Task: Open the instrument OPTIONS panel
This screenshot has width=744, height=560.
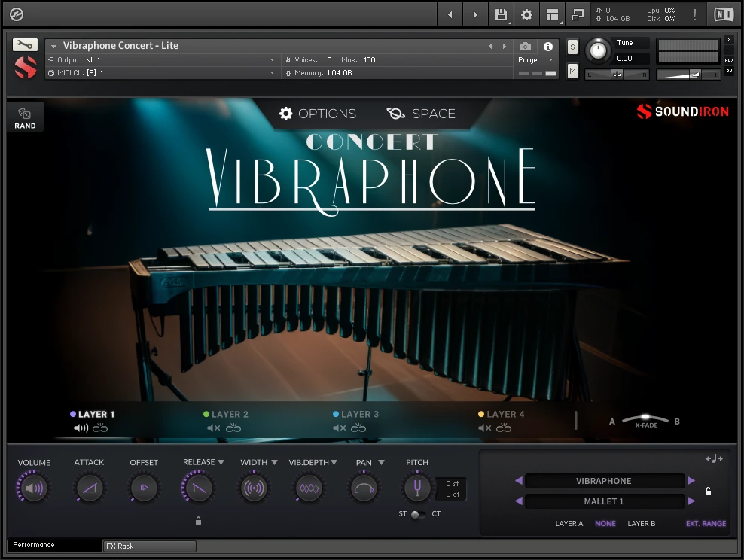Action: [x=317, y=114]
